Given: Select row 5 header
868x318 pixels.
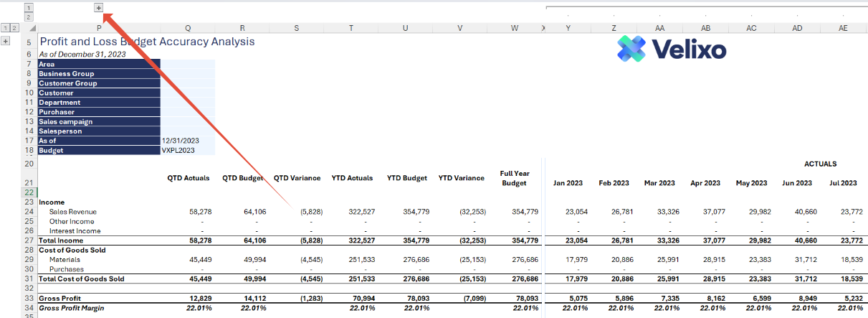Looking at the screenshot, I should pyautogui.click(x=29, y=42).
